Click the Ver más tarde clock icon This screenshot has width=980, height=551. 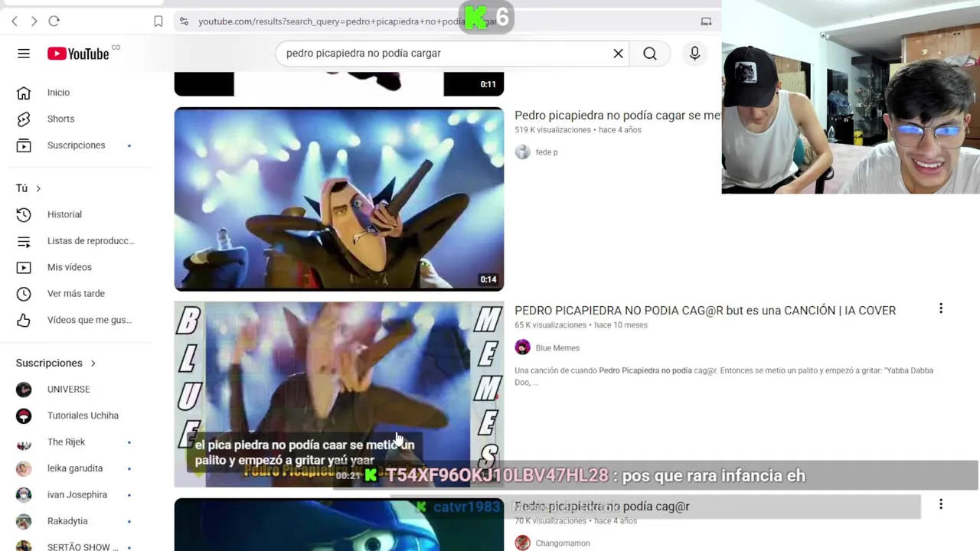point(24,294)
